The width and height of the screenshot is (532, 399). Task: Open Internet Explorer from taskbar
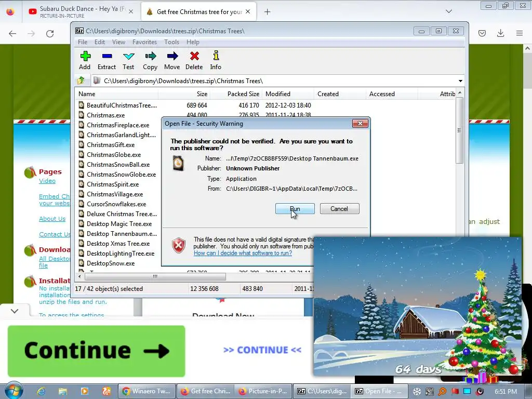click(41, 391)
